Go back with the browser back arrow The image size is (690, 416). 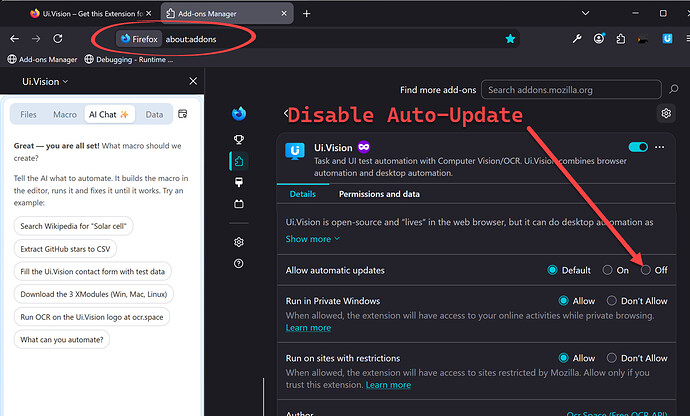pyautogui.click(x=15, y=39)
